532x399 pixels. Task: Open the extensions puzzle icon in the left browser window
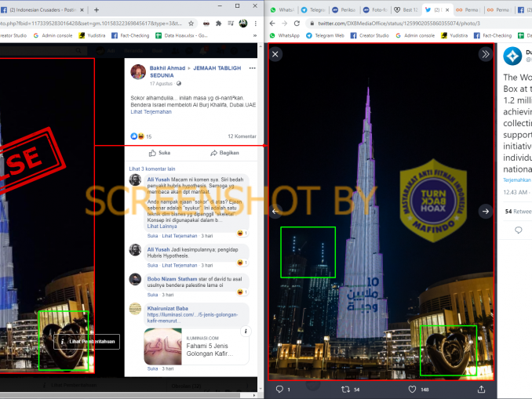[218, 24]
